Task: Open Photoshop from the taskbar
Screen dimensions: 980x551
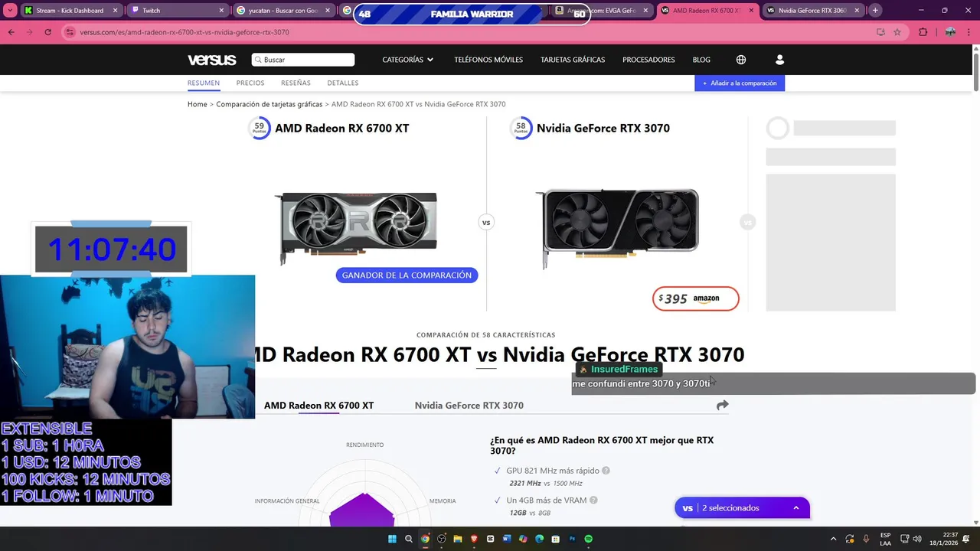Action: 572,539
